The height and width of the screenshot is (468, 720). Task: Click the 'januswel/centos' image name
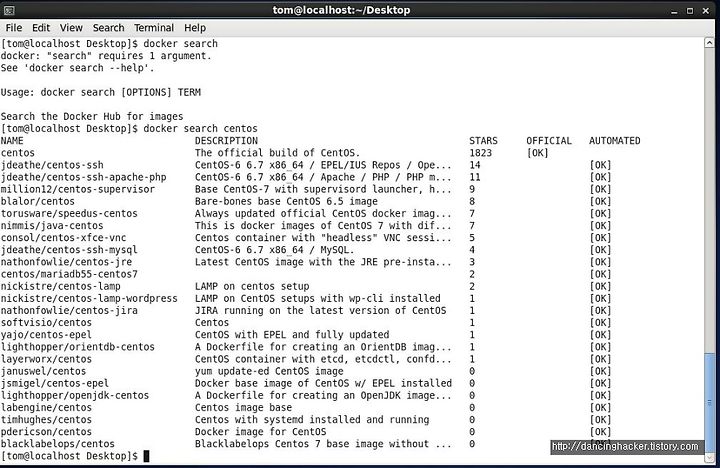coord(44,371)
